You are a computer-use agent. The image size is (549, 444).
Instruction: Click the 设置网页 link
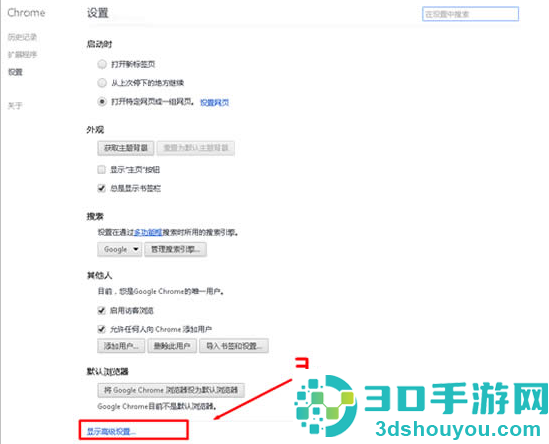(x=214, y=103)
